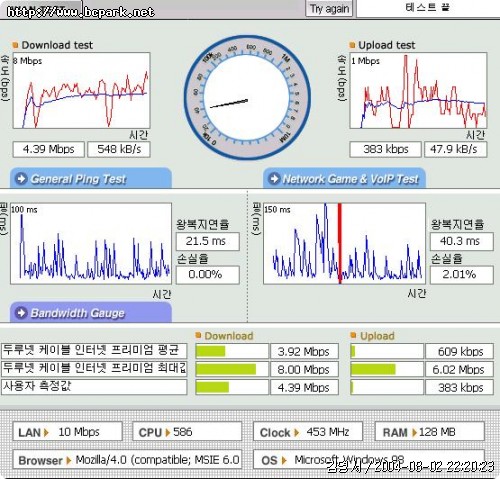Select the row '두루넷 케이블 인터넷 프리미엄 평균'
The width and height of the screenshot is (500, 479).
94,350
